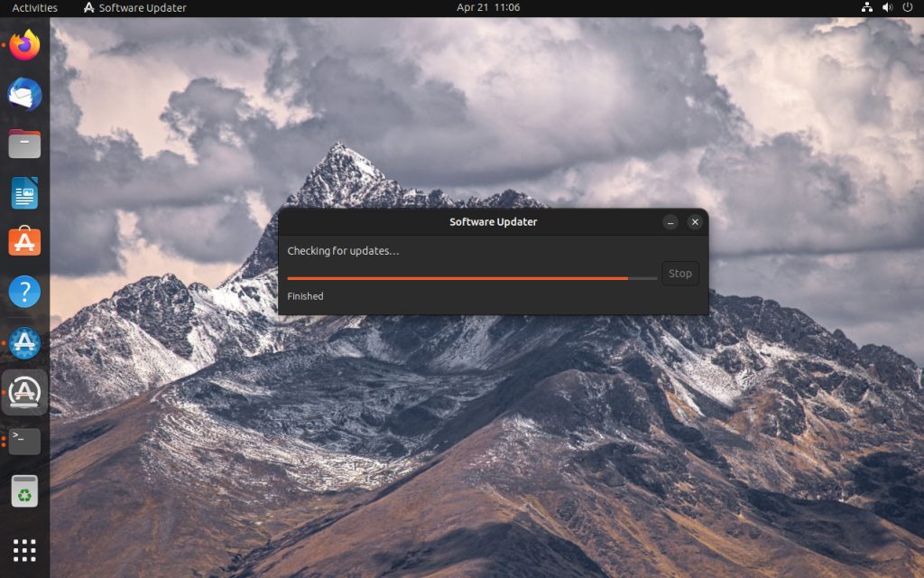Click the volume speaker icon

[887, 7]
